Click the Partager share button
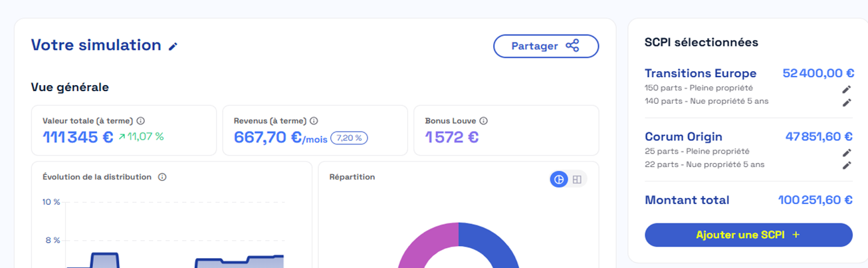868x268 pixels. (x=546, y=46)
